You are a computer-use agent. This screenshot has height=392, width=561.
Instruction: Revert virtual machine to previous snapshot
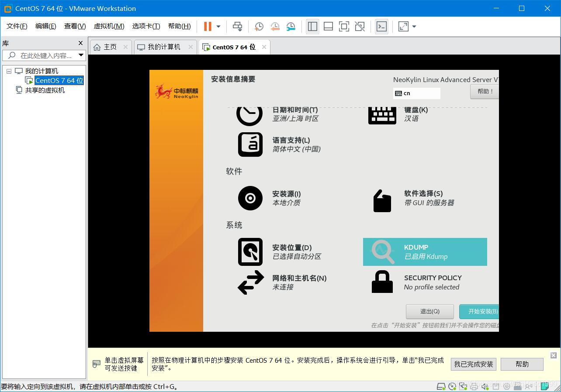point(275,27)
